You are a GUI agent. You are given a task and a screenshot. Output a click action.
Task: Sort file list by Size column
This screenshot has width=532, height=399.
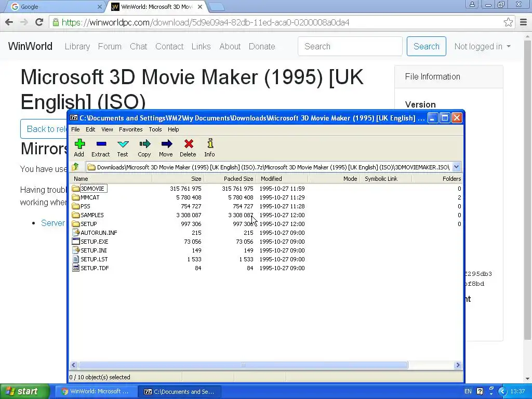coord(178,179)
